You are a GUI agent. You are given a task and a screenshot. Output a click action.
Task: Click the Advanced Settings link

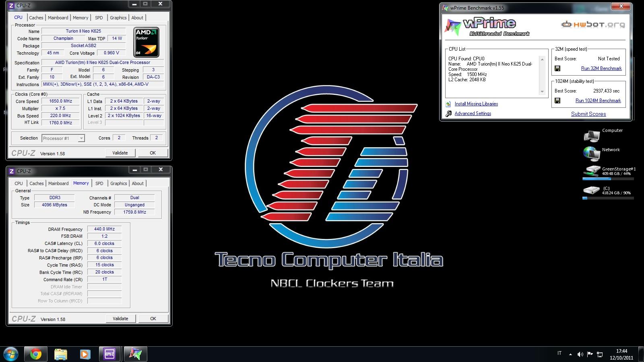[x=473, y=114]
